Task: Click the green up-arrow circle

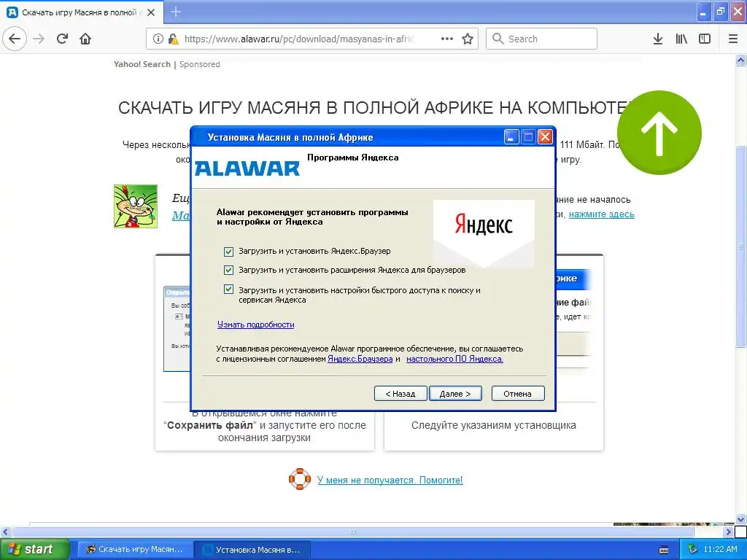Action: pyautogui.click(x=659, y=133)
